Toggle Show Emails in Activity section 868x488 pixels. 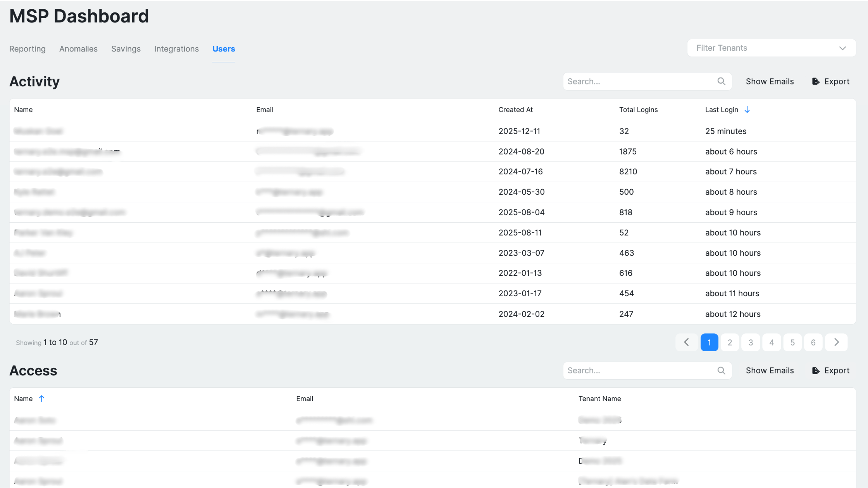(x=770, y=81)
